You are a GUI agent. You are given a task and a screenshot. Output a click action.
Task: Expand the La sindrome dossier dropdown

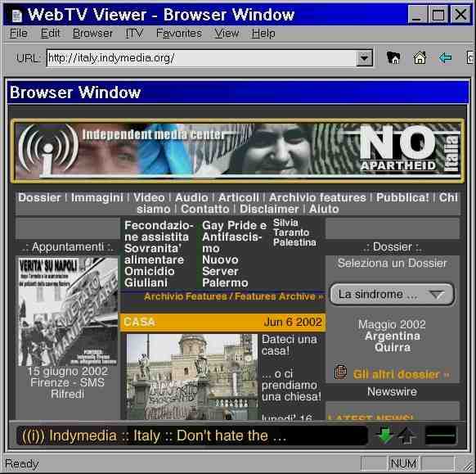[392, 294]
